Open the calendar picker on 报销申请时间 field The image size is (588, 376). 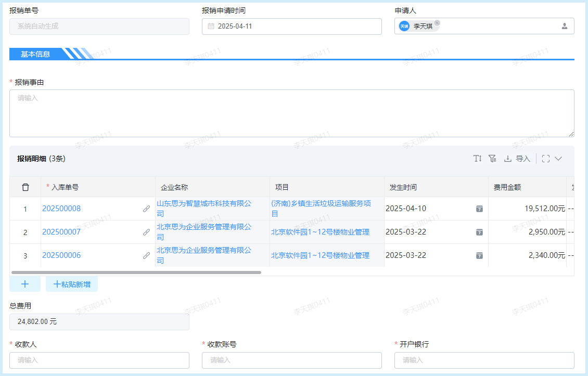[210, 26]
